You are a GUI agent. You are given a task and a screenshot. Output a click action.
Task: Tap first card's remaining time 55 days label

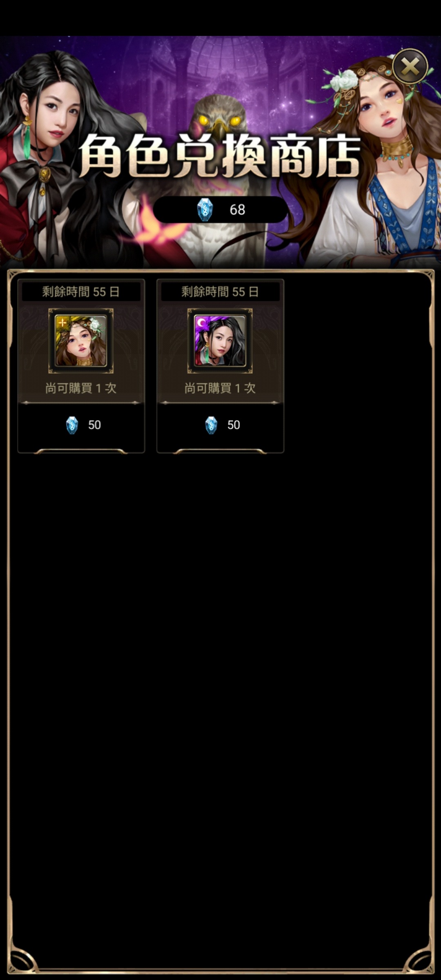(81, 292)
